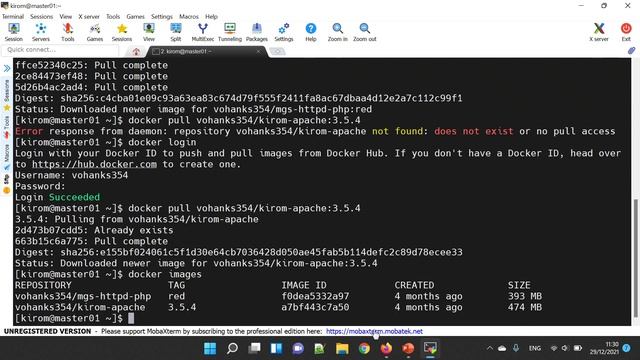640x360 pixels.
Task: Open the Macros menu
Action: [x=189, y=16]
